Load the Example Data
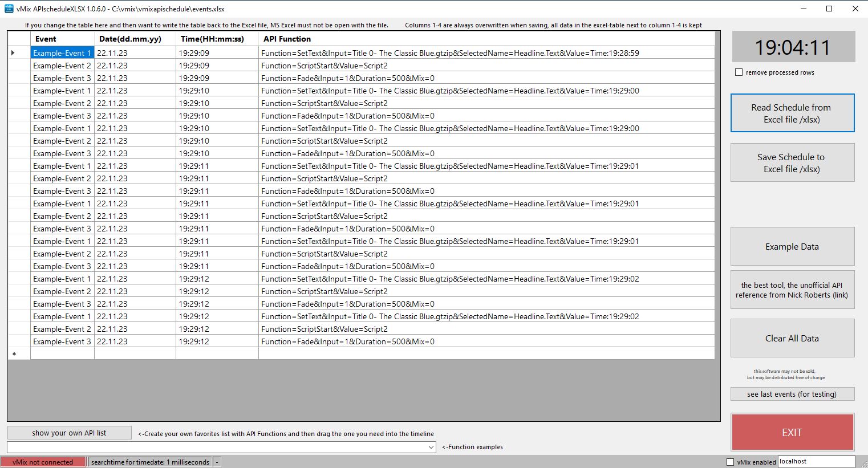The height and width of the screenshot is (468, 868). point(792,247)
